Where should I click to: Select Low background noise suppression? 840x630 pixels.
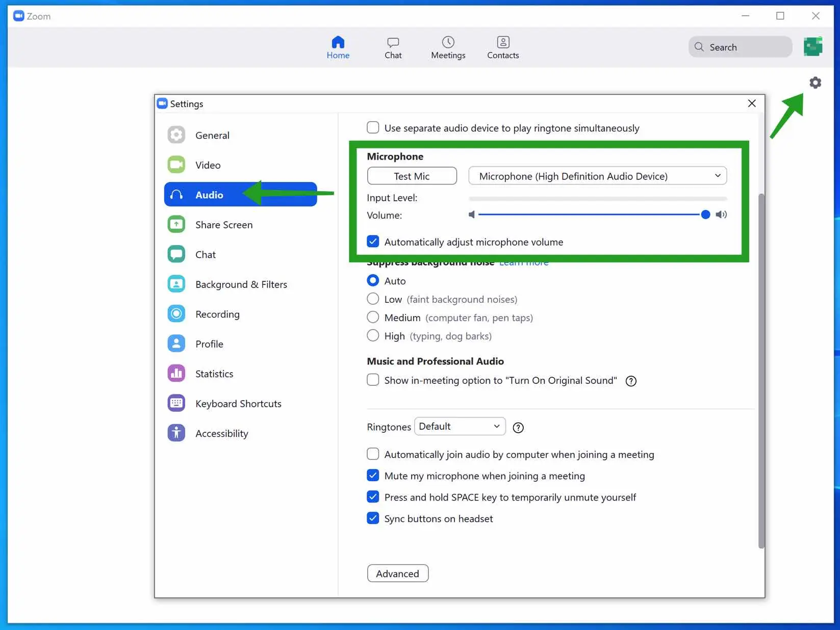(373, 299)
